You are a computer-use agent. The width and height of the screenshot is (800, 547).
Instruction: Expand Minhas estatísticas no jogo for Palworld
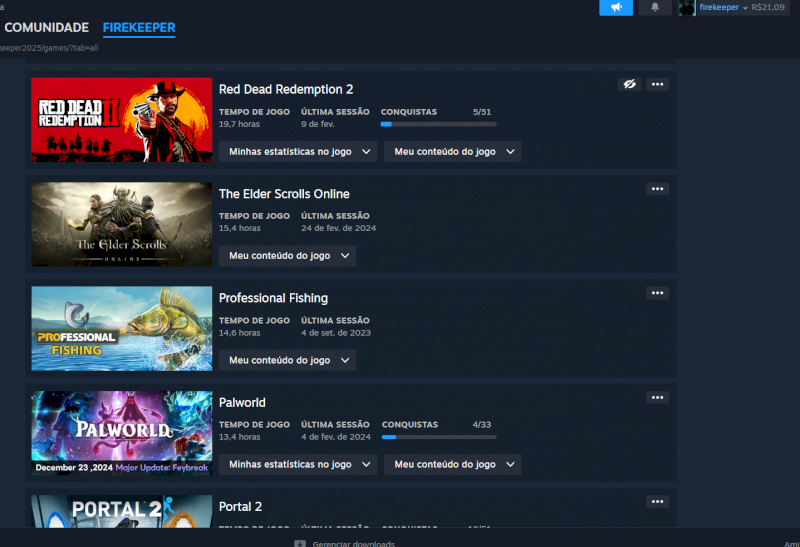click(x=298, y=464)
